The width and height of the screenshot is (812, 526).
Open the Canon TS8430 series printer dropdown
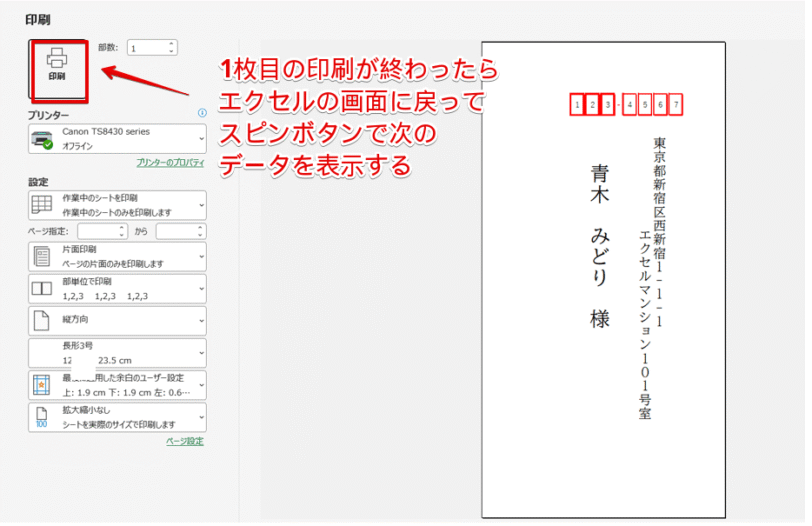click(118, 139)
